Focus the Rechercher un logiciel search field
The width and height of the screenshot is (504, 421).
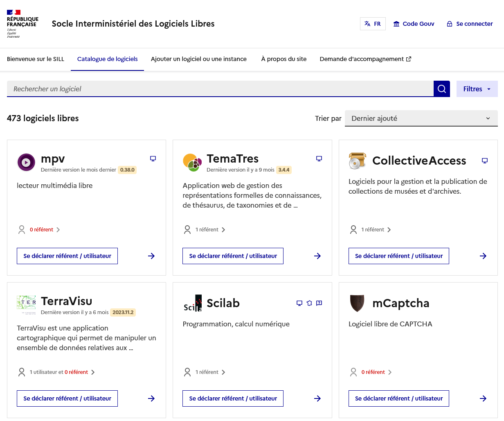pos(220,89)
